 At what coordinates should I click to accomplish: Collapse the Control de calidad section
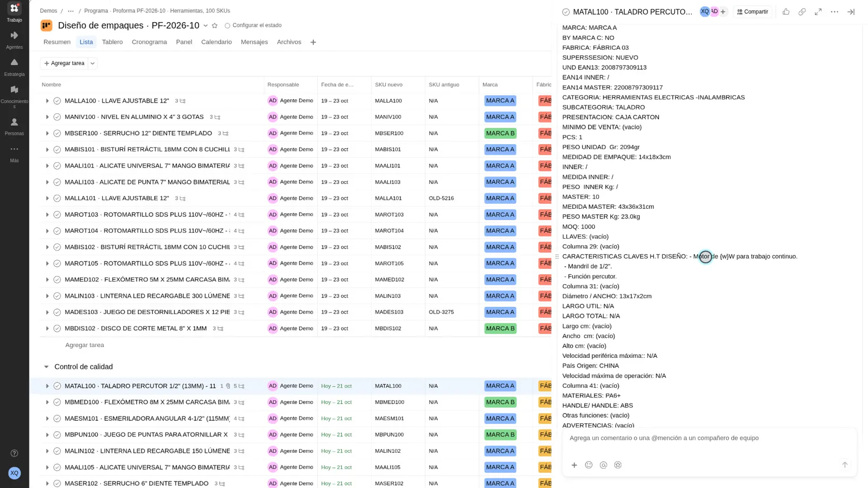(46, 367)
